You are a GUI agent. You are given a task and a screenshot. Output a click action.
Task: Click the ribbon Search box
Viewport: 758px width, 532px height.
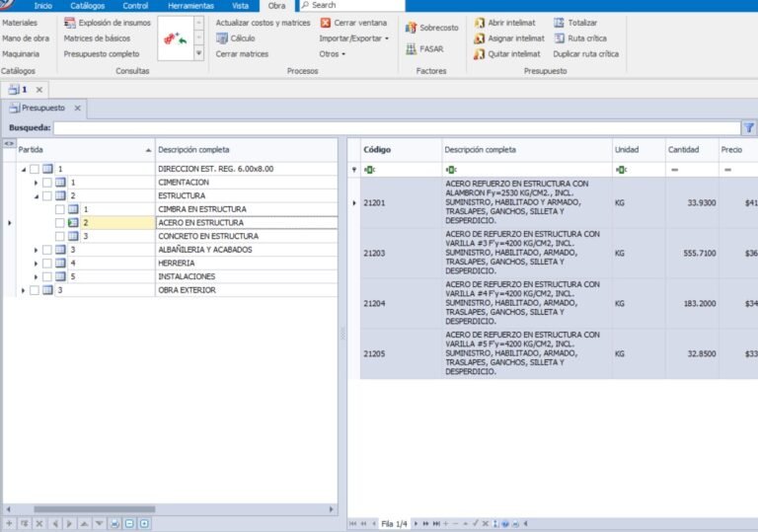pyautogui.click(x=352, y=5)
